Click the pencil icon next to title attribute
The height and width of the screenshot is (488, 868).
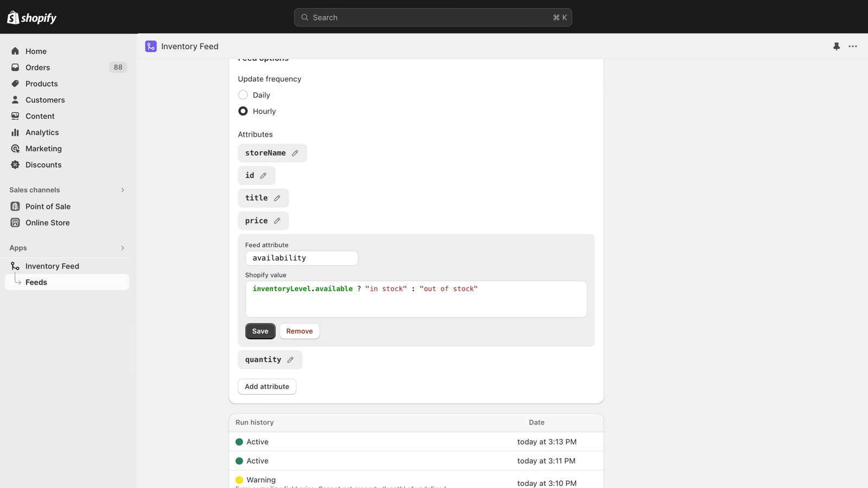coord(277,198)
